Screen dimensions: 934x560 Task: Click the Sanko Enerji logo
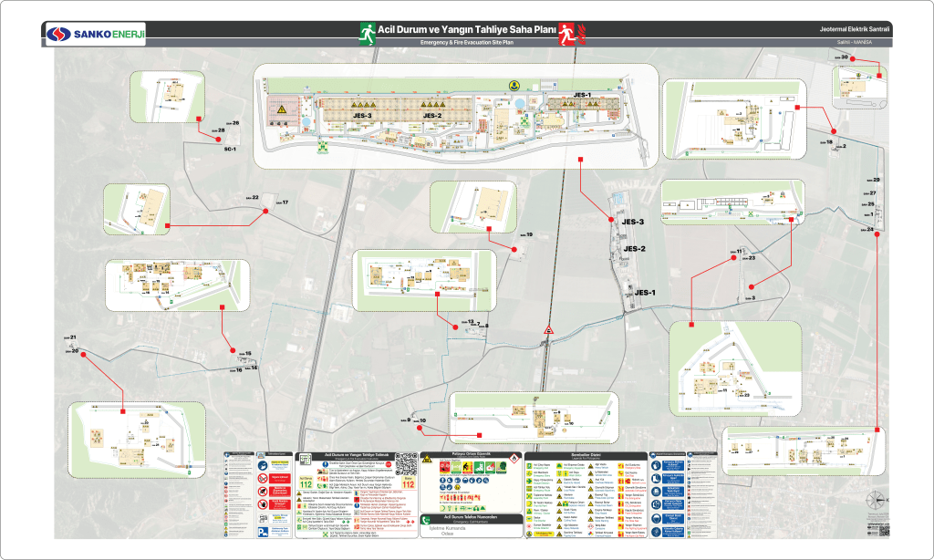tap(96, 35)
